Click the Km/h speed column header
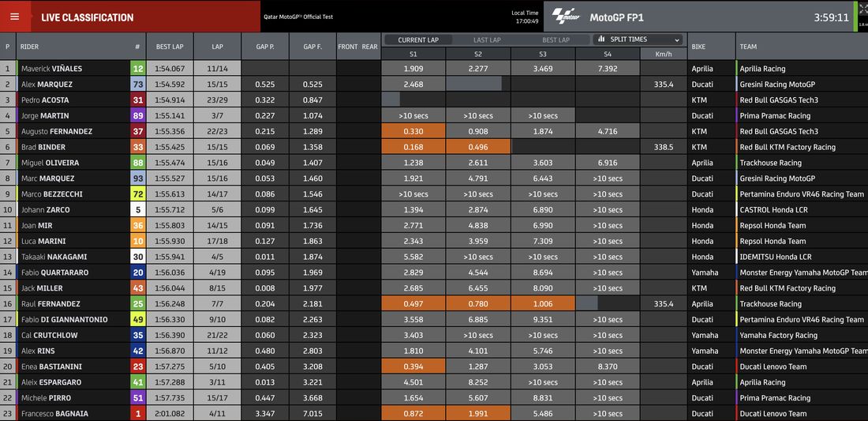 click(663, 54)
